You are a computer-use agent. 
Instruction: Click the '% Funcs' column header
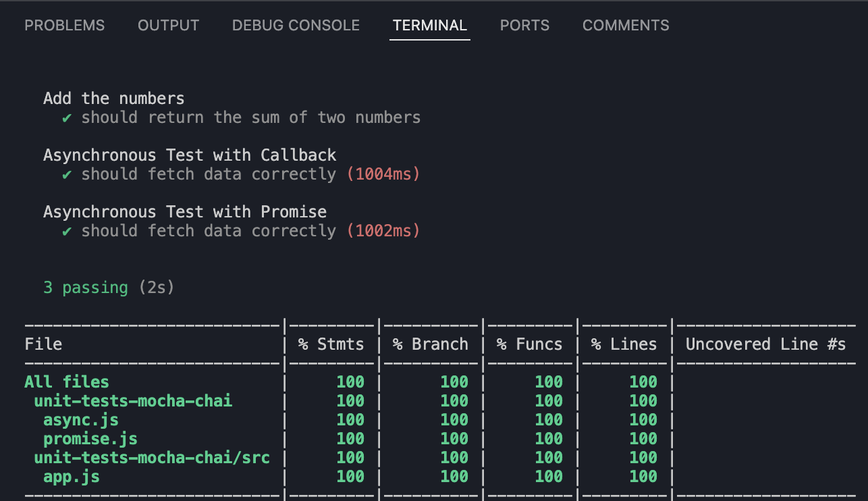[x=530, y=344]
